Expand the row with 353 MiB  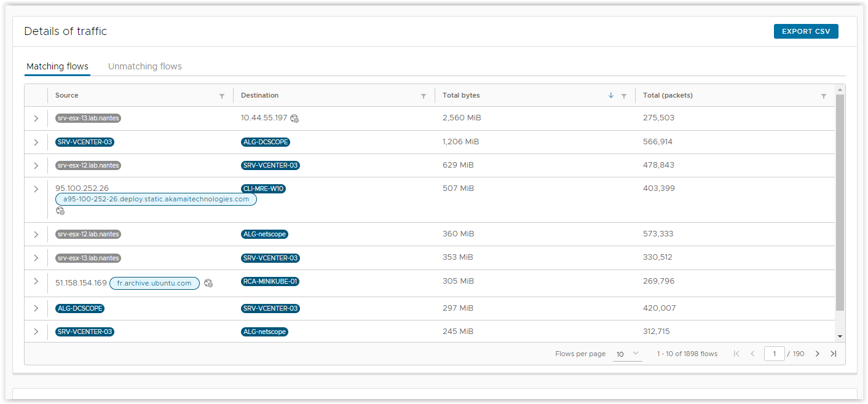click(x=36, y=258)
